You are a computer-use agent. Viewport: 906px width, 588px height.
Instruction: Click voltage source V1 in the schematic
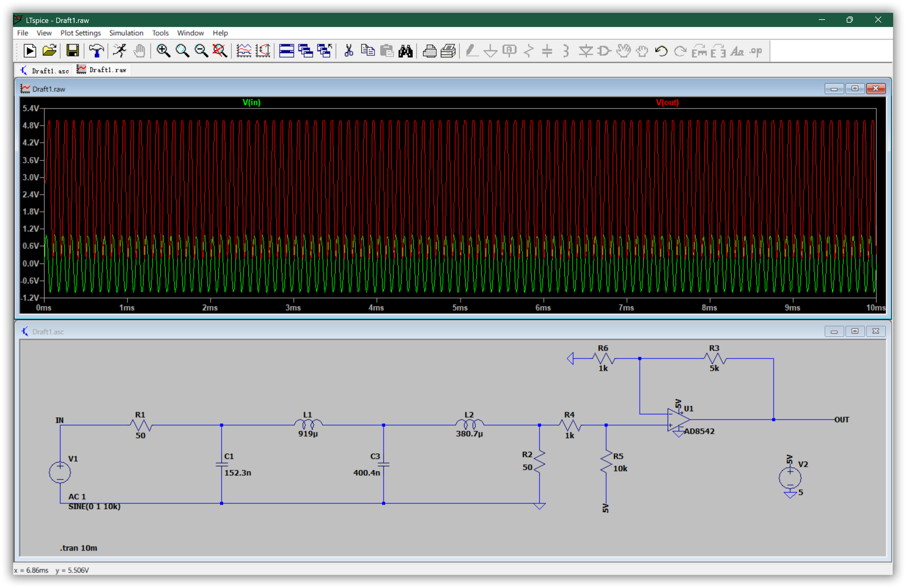pos(60,472)
